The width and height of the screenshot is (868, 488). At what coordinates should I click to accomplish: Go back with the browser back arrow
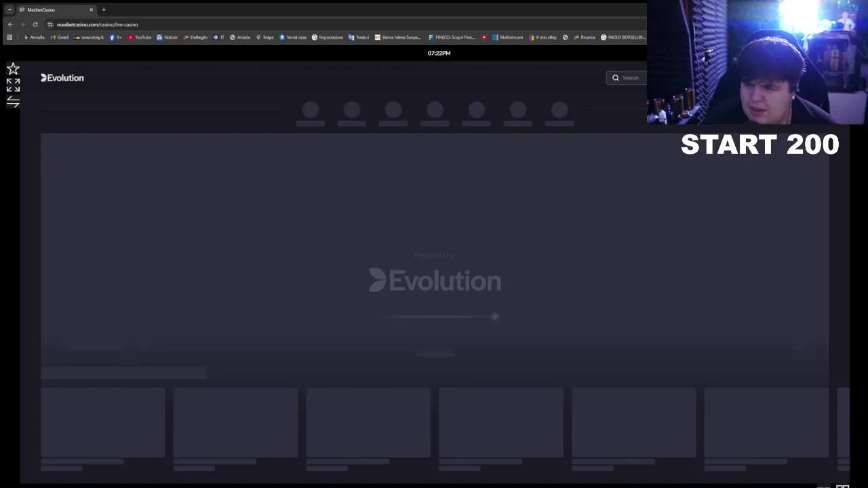point(10,24)
